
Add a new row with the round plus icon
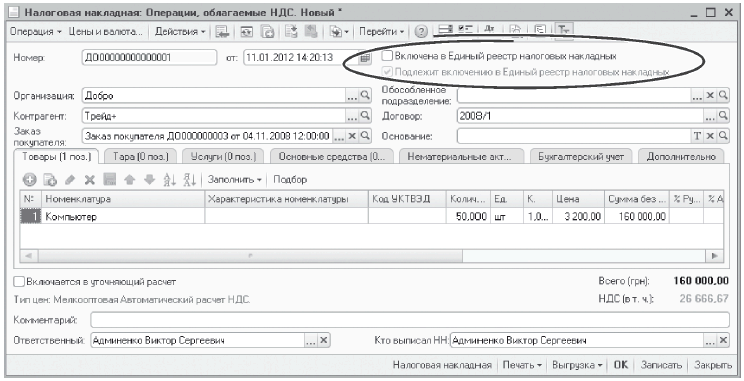click(29, 180)
